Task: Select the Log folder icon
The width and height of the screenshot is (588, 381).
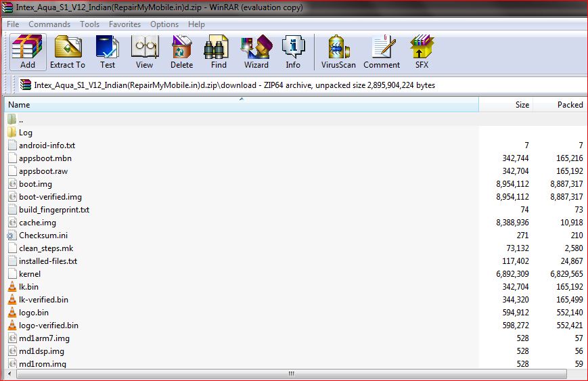Action: click(x=12, y=132)
